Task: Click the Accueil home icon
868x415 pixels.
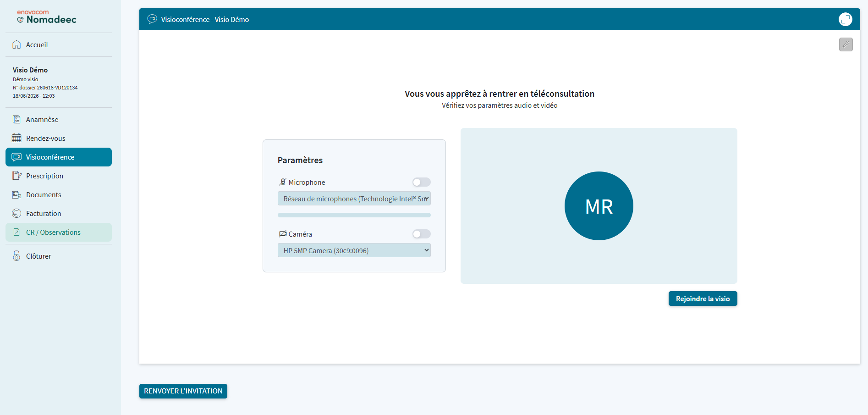Action: (16, 44)
